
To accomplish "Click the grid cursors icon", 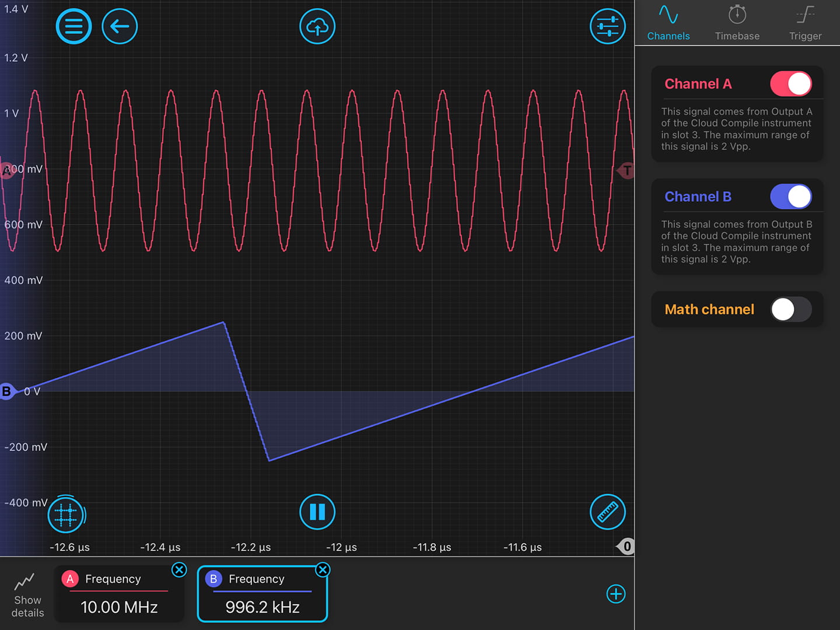I will click(x=66, y=514).
